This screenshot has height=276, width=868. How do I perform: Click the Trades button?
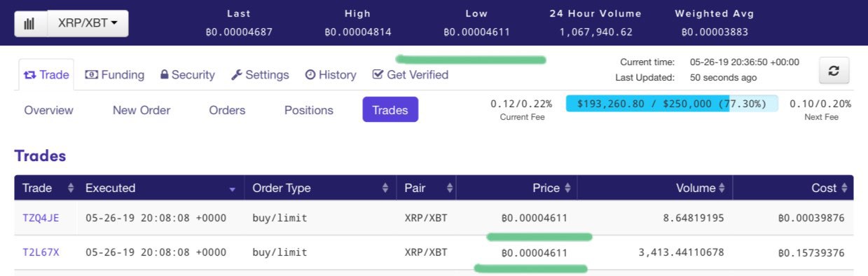(x=390, y=110)
